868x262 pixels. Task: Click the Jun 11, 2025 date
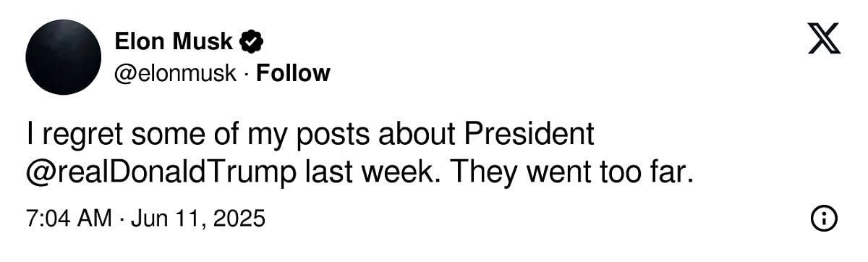[x=199, y=218]
